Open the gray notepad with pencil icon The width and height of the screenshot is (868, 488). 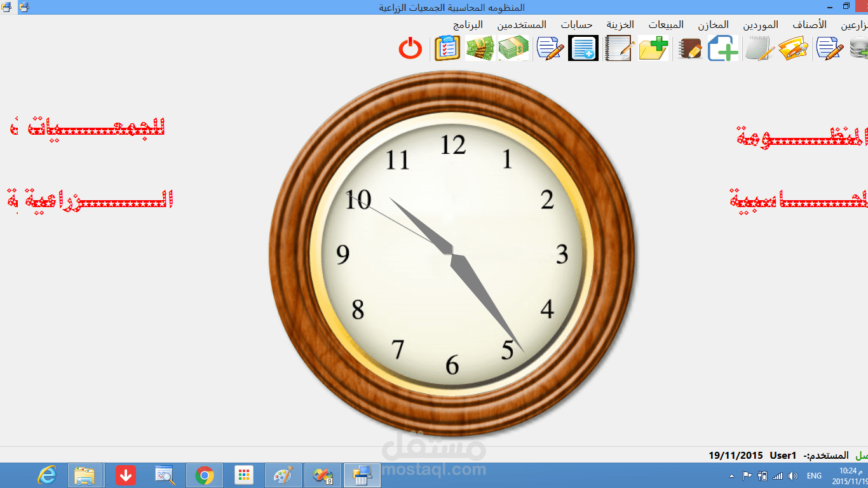point(760,48)
